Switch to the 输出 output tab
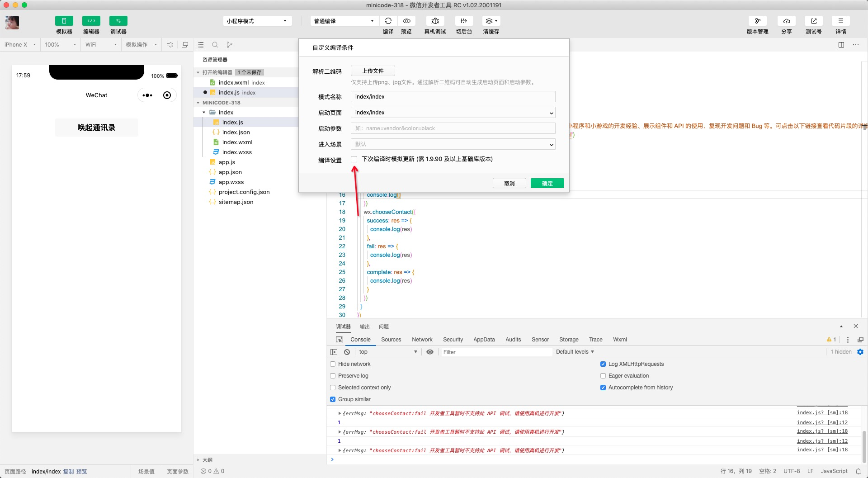Viewport: 868px width, 478px height. pos(365,327)
